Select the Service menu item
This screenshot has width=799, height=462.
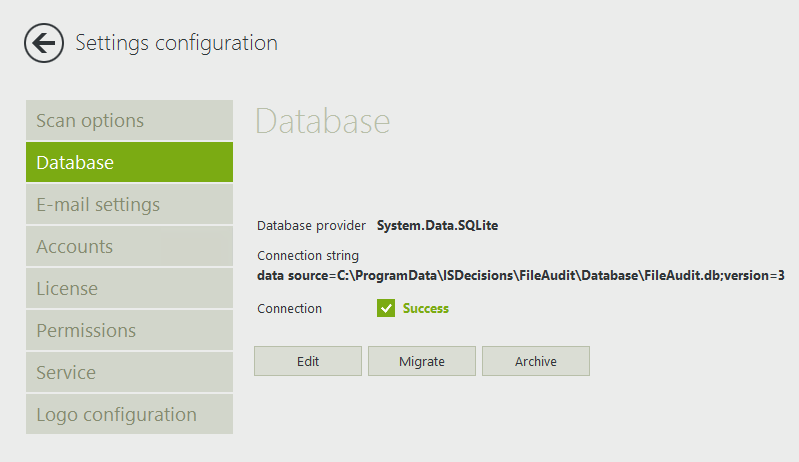tap(129, 372)
